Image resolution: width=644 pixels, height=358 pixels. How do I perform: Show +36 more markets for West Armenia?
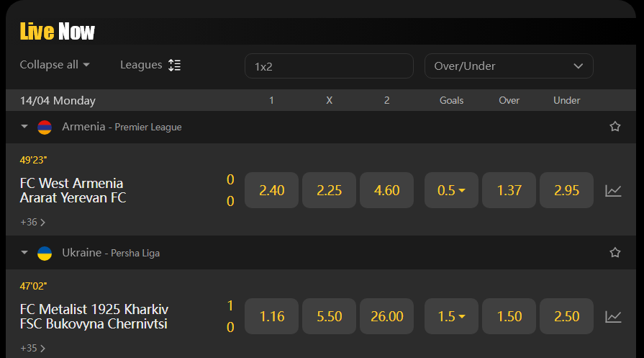click(x=33, y=223)
